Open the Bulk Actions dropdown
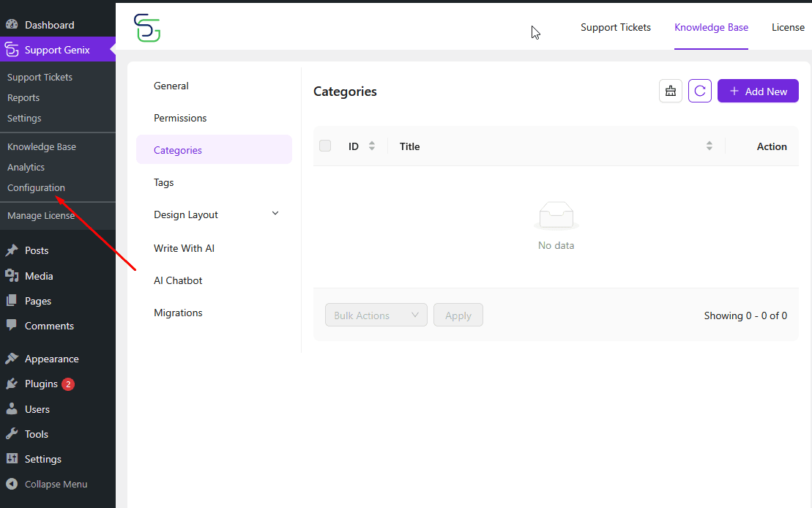The width and height of the screenshot is (812, 508). point(376,315)
